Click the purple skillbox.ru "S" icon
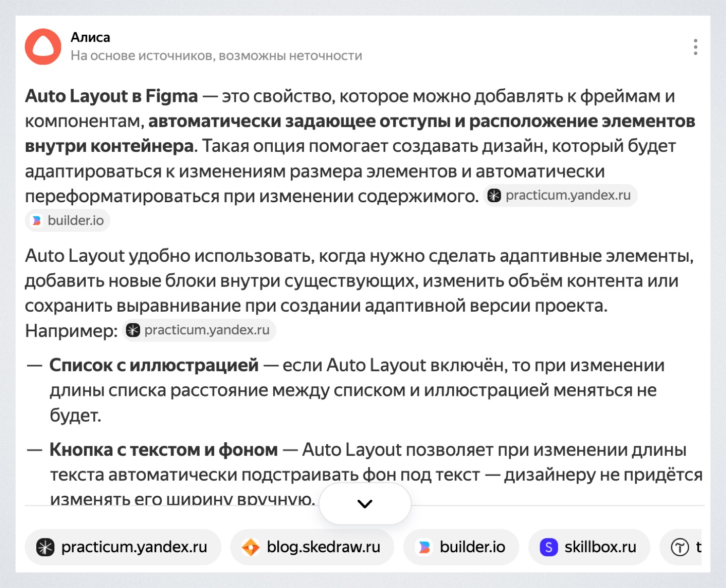 549,547
